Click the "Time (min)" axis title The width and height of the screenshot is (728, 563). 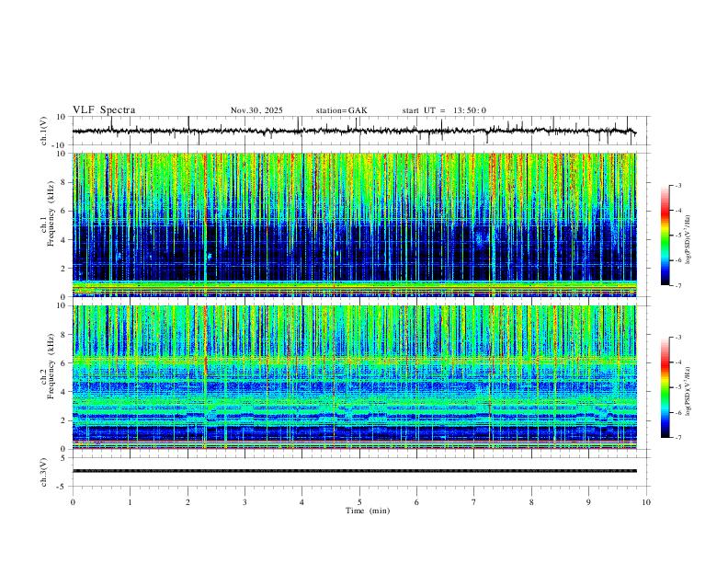(x=368, y=511)
